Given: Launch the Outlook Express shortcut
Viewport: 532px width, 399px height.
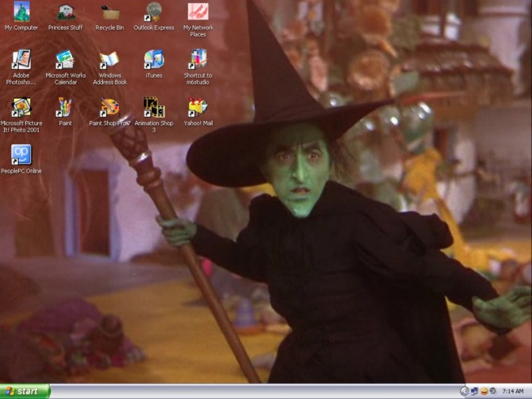Looking at the screenshot, I should (x=154, y=16).
